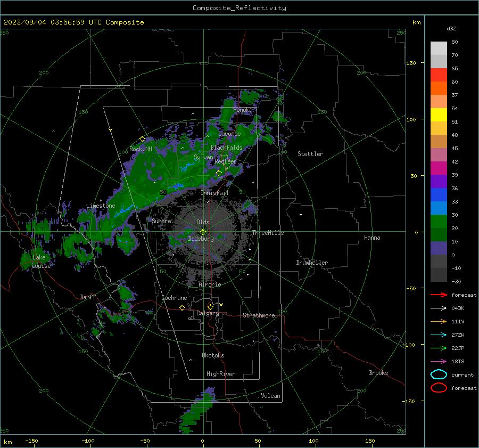Viewport: 479px width, 448px height.
Task: Click the RedDeer city label
Action: (x=226, y=161)
